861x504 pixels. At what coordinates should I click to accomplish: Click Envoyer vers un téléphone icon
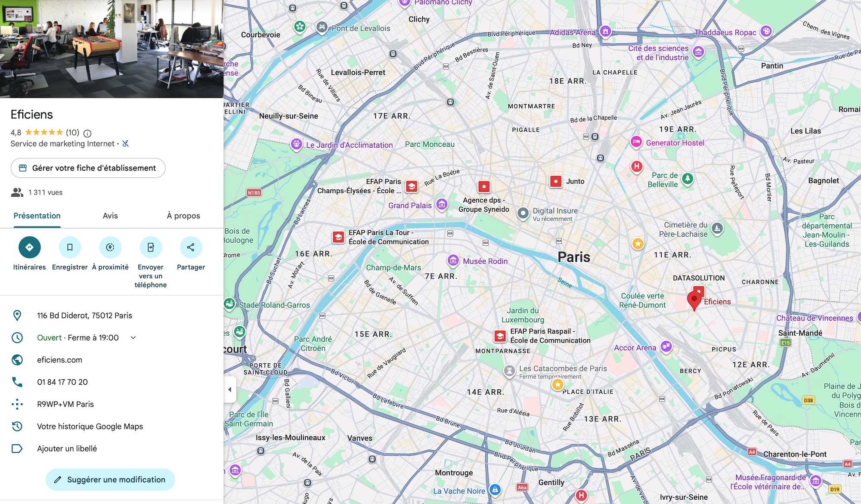(x=151, y=247)
